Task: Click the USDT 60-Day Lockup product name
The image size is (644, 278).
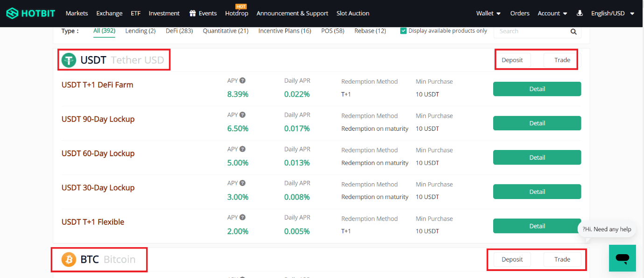Action: tap(98, 153)
